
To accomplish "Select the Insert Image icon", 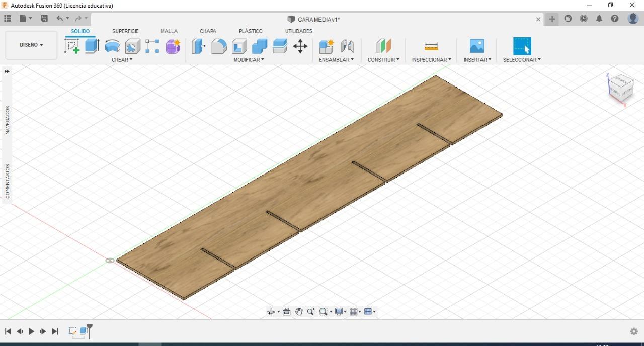I will [476, 46].
